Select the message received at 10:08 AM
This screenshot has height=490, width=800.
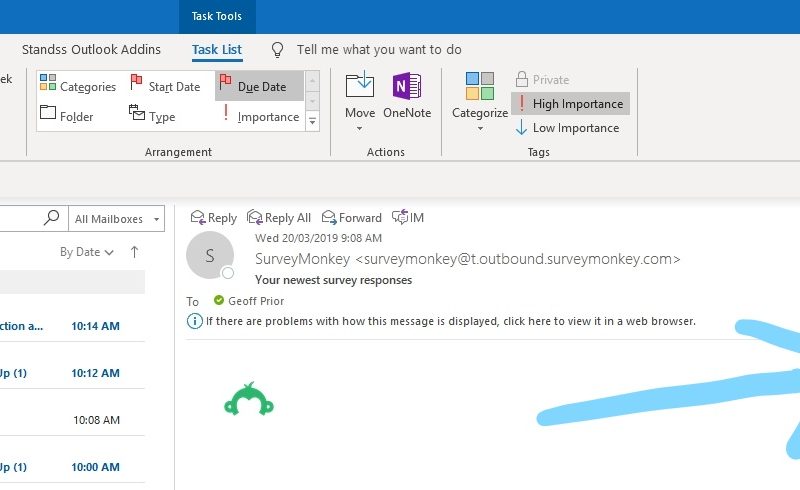(x=72, y=420)
